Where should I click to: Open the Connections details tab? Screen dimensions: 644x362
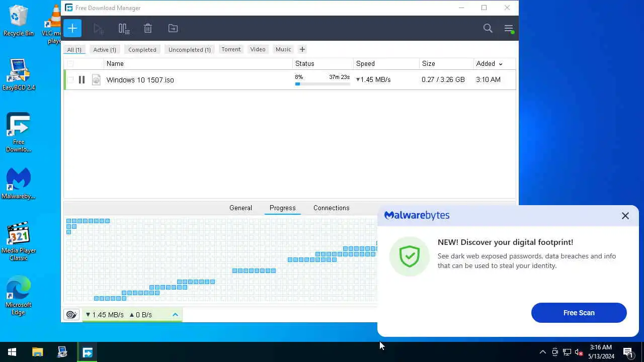331,208
